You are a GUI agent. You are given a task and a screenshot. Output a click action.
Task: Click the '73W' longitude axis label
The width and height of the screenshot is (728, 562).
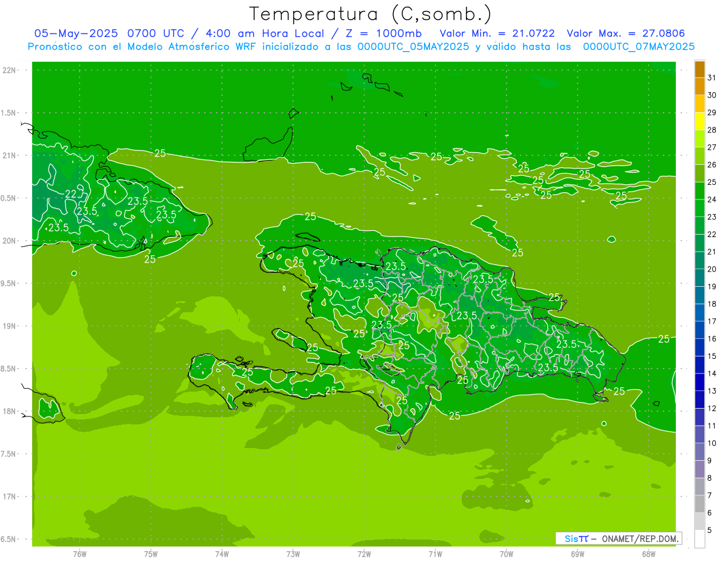tap(293, 554)
